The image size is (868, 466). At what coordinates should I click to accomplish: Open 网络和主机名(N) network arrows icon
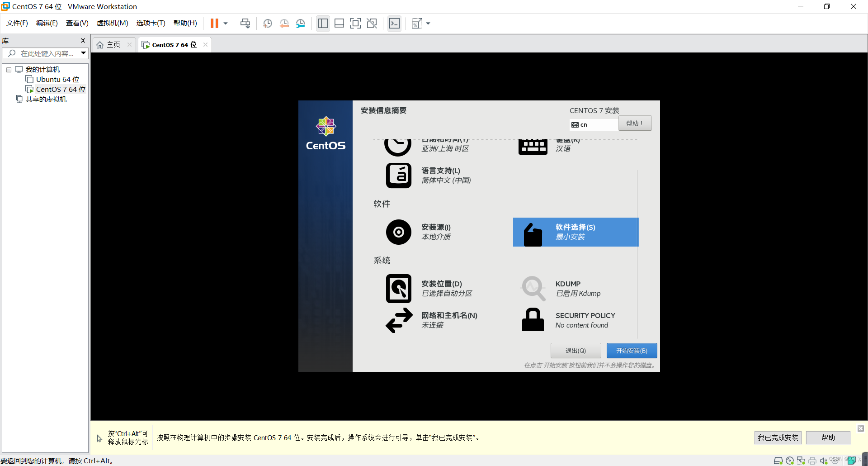399,320
